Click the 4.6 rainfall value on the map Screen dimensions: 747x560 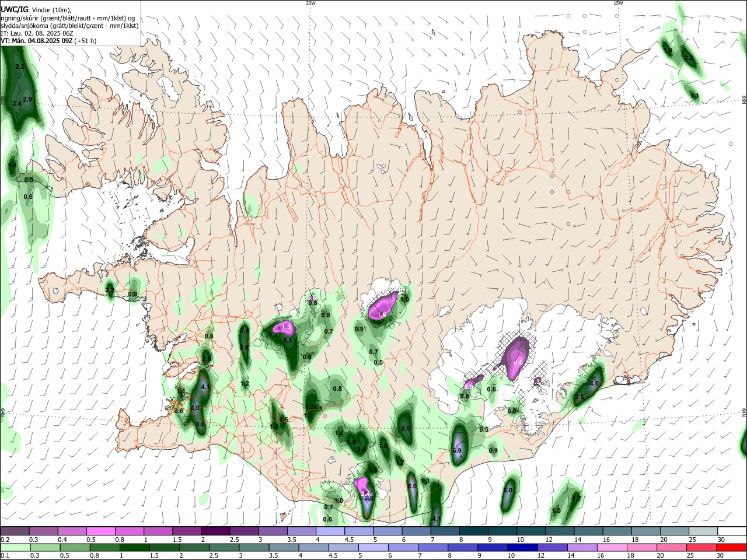point(595,383)
